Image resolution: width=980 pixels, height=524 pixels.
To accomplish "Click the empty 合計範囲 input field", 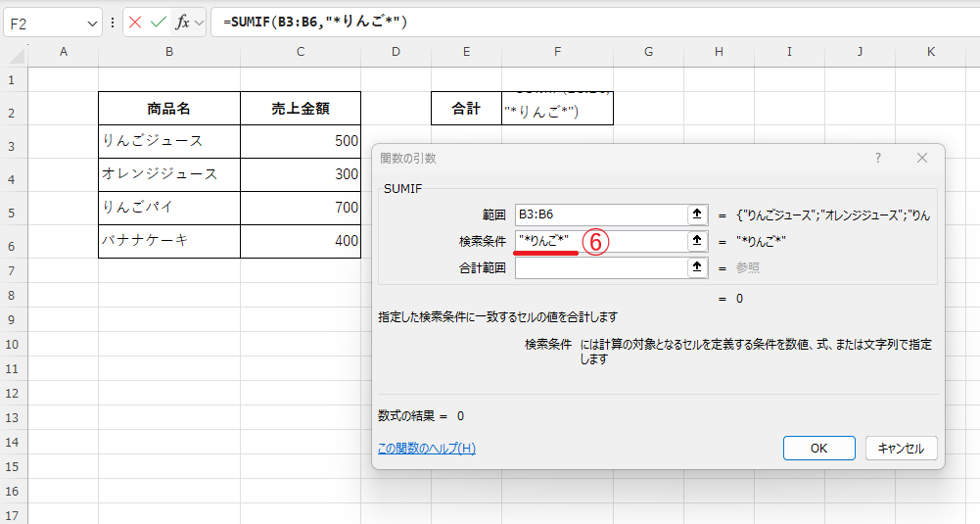I will [x=601, y=267].
